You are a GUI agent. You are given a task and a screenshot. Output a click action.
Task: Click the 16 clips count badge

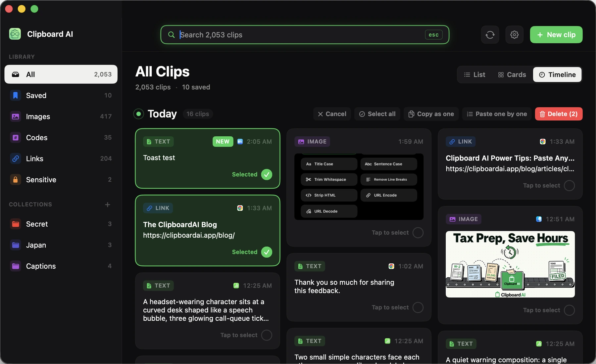(198, 114)
